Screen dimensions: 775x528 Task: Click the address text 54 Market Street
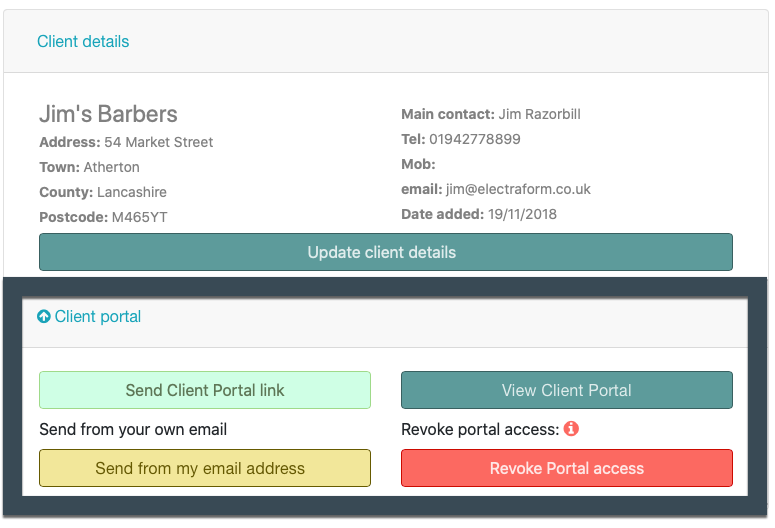tap(158, 142)
